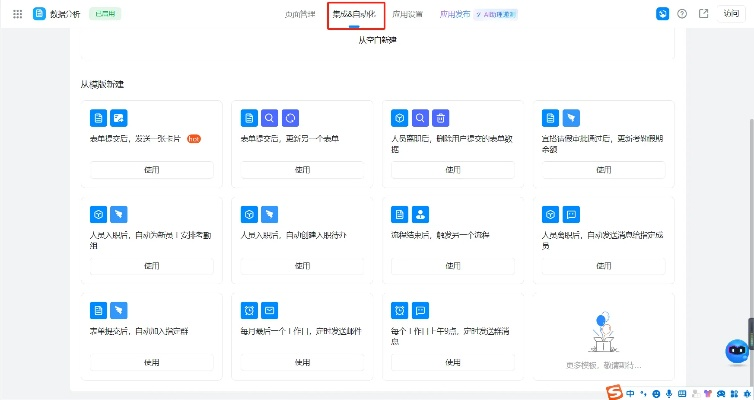Click the blue assistant icon in top bar
Screen dimensions: 754x400
click(662, 14)
